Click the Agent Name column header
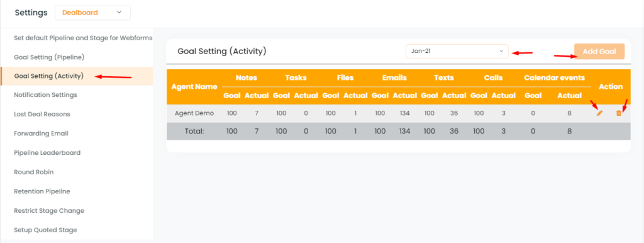Image resolution: width=644 pixels, height=243 pixels. coord(194,87)
